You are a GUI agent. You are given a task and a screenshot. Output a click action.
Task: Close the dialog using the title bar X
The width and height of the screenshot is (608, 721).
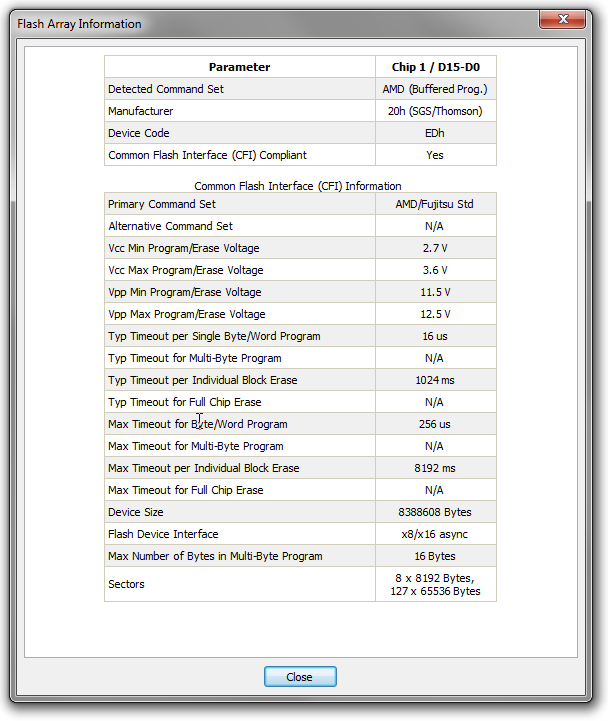570,21
